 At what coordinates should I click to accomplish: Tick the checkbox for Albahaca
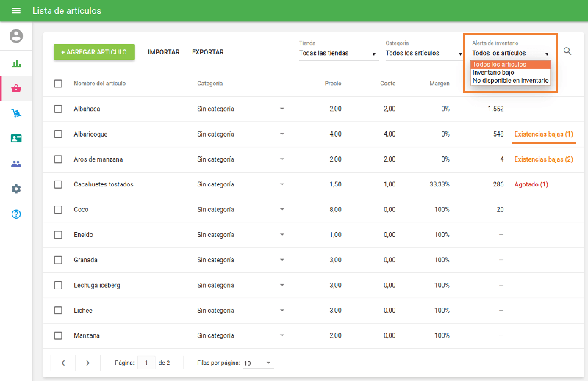[x=58, y=109]
